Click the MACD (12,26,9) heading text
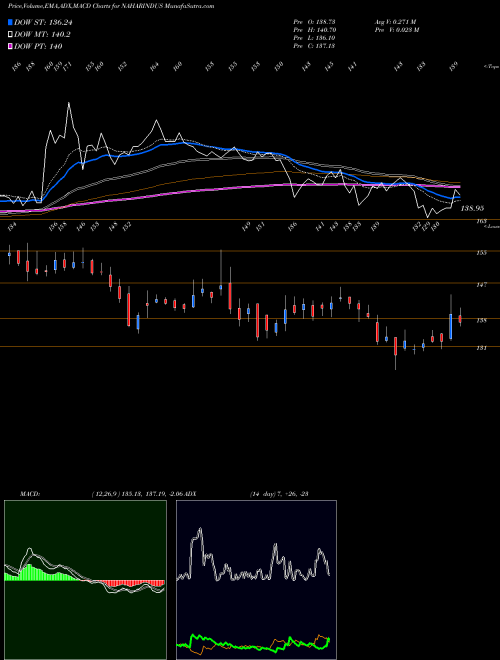 tap(102, 494)
